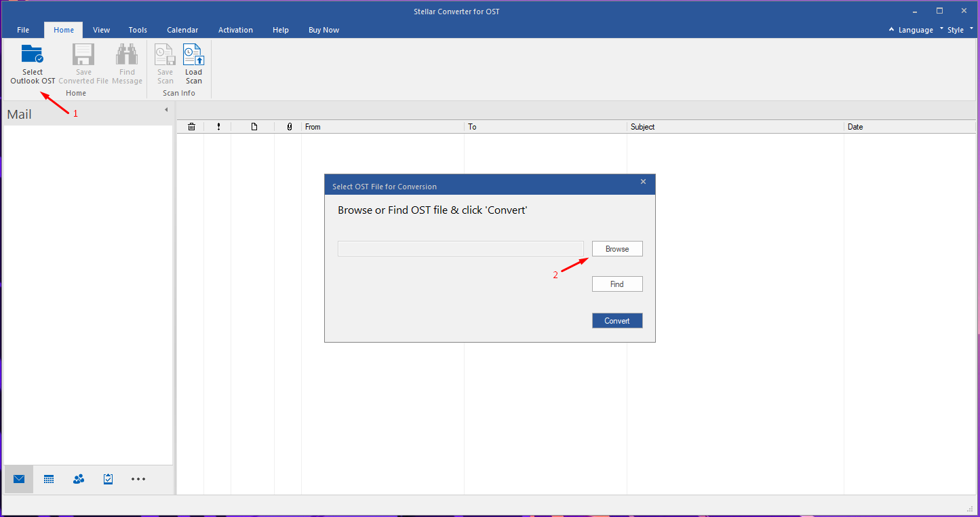Collapse the Mail pane with the arrow
Viewport: 980px width, 517px height.
pyautogui.click(x=166, y=110)
